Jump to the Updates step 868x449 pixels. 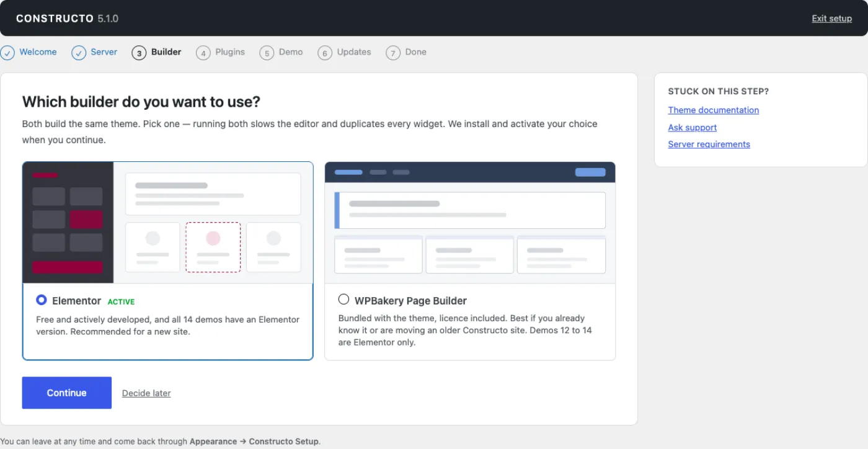click(x=354, y=52)
